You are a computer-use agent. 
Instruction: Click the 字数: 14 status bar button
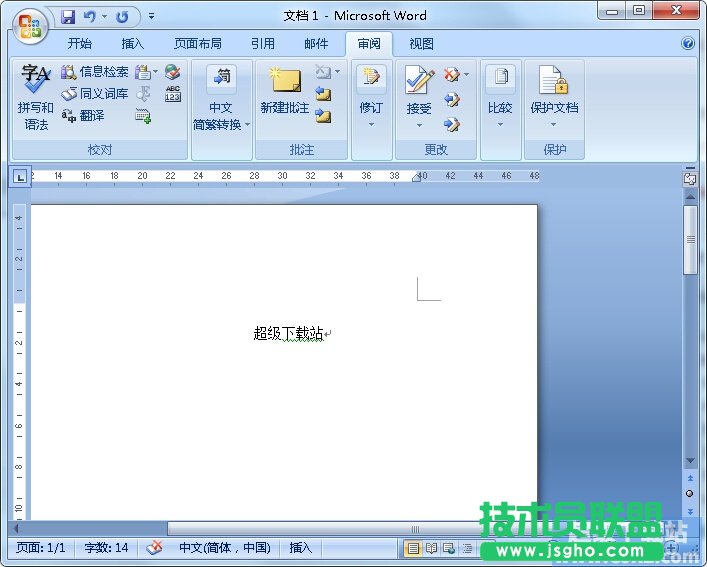tap(107, 548)
